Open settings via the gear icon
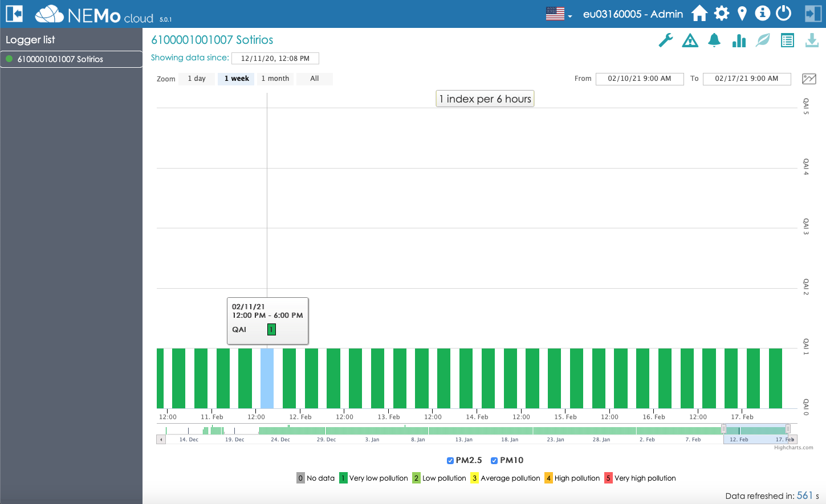 click(722, 13)
